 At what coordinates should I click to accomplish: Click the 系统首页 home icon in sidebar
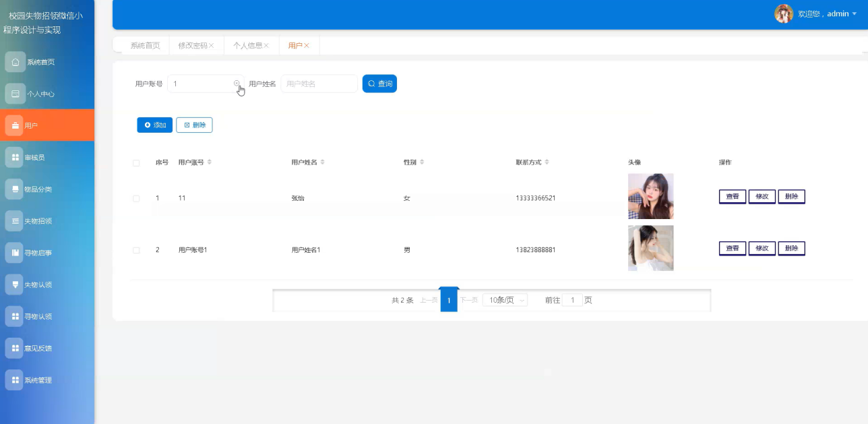(x=15, y=62)
